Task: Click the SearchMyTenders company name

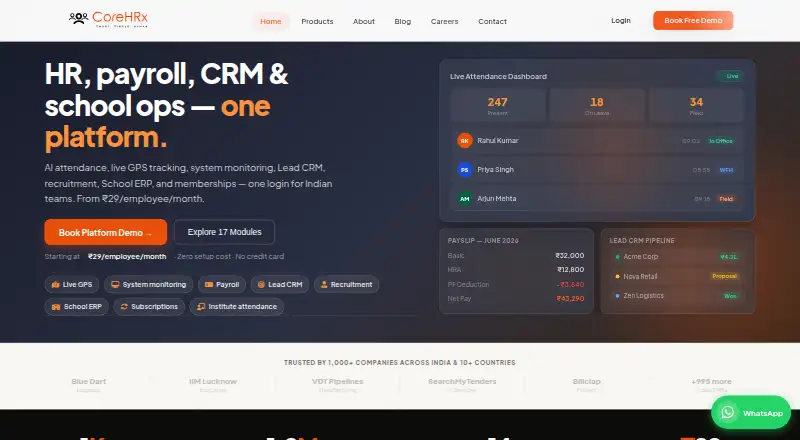Action: coord(462,381)
